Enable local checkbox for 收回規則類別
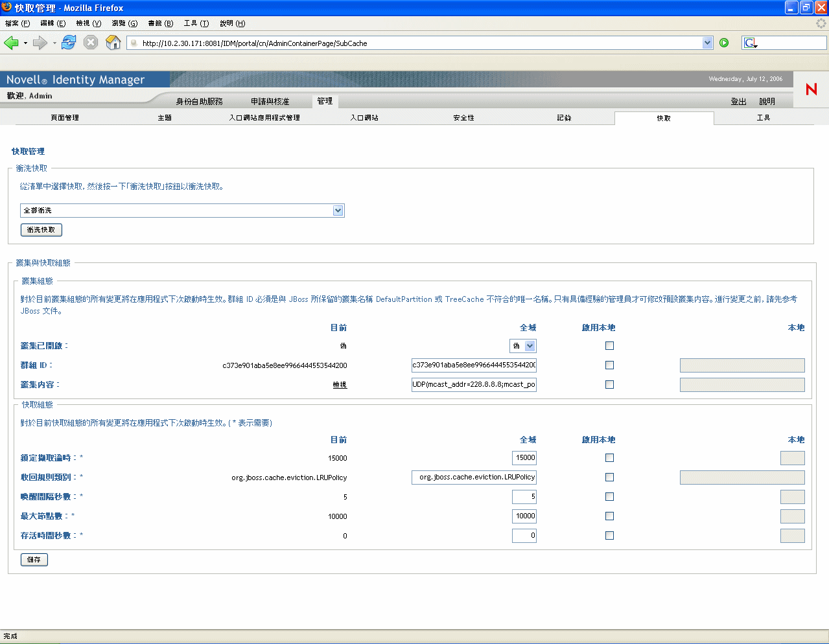 pos(609,477)
